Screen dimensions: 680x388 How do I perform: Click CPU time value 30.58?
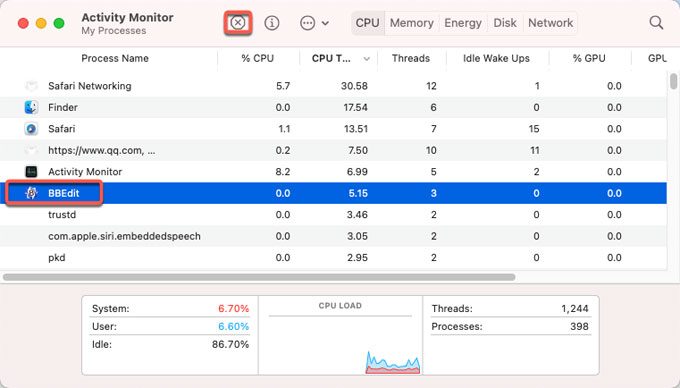[354, 86]
